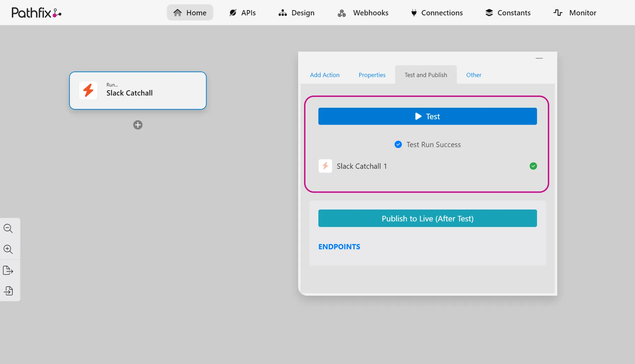This screenshot has height=364, width=635.
Task: Open the Other tab
Action: pyautogui.click(x=474, y=75)
